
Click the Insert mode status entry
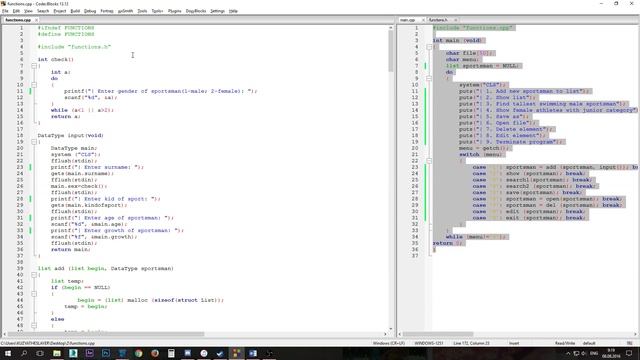click(x=514, y=343)
